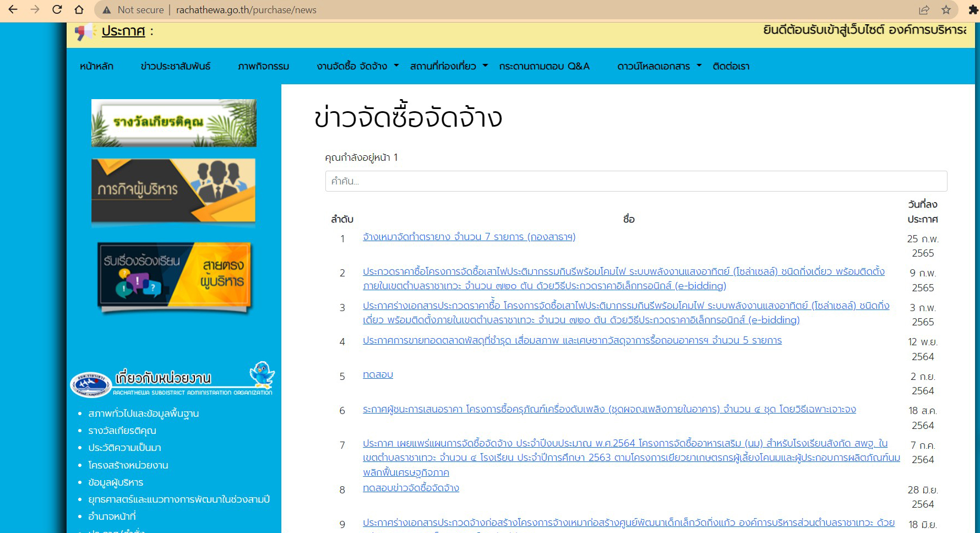Click into the คำค้น search field
The image size is (980, 533).
[x=636, y=181]
